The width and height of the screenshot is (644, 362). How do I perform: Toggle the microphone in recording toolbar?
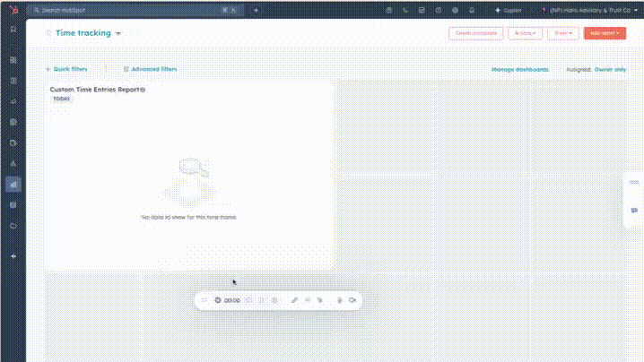[x=339, y=300]
